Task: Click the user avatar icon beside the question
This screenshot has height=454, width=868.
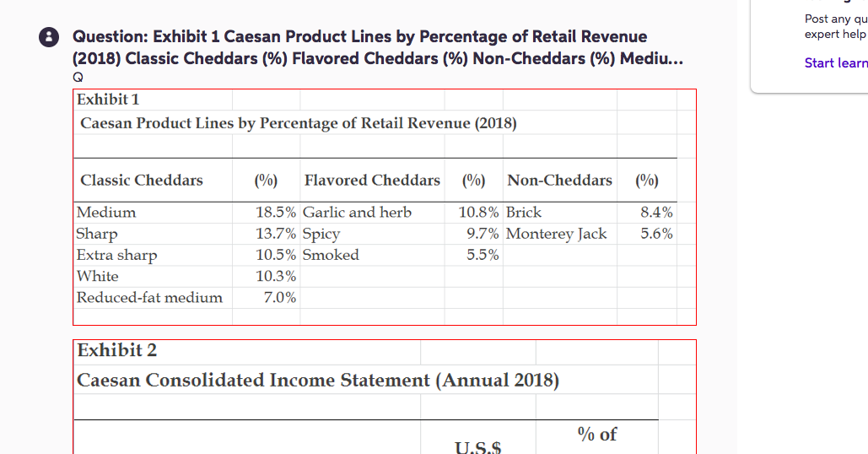Action: (x=49, y=37)
